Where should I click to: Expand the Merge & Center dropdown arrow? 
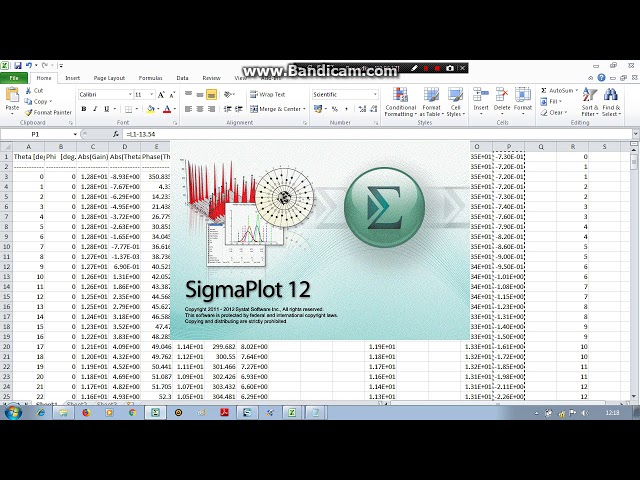(x=304, y=109)
